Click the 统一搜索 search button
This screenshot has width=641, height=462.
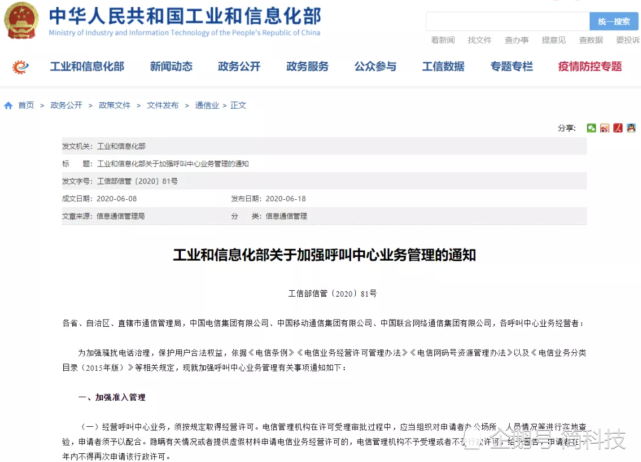[614, 21]
